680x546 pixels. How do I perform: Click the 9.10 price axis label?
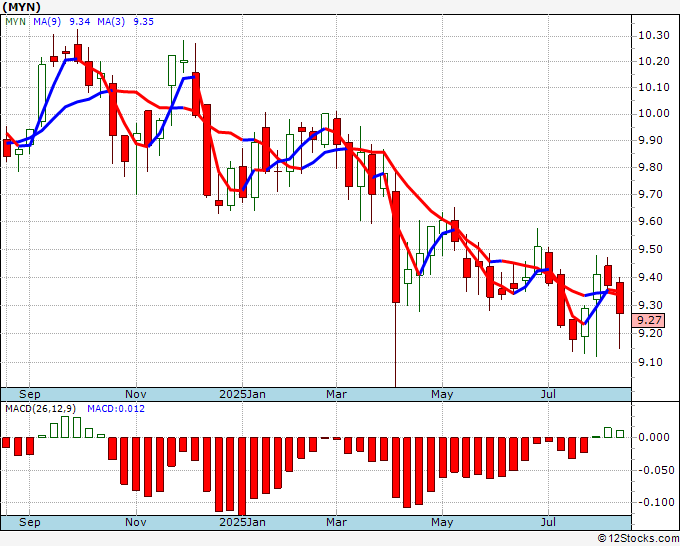click(651, 362)
